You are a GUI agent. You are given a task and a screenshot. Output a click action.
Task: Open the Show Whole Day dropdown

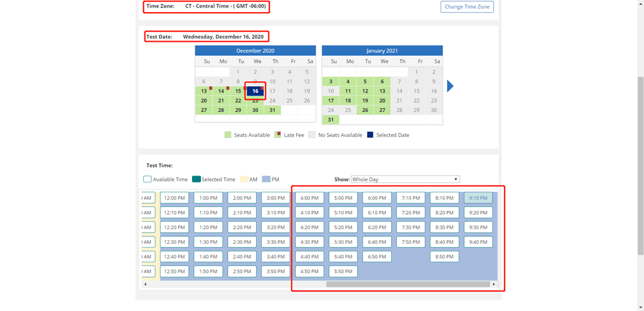405,179
